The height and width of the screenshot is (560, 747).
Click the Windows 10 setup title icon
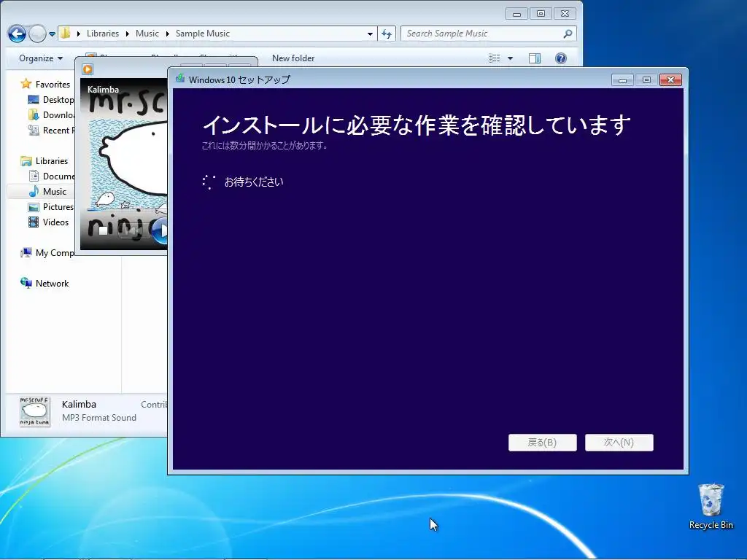click(180, 79)
